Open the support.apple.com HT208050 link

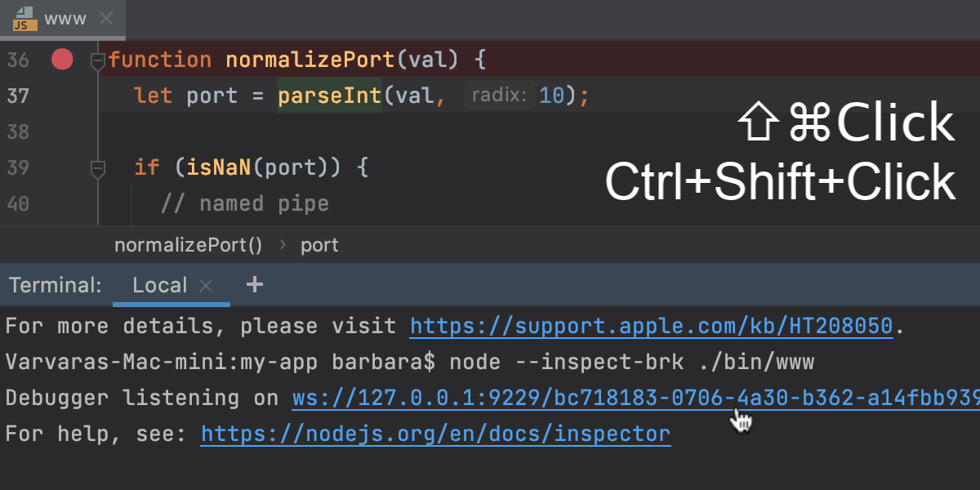pos(651,327)
